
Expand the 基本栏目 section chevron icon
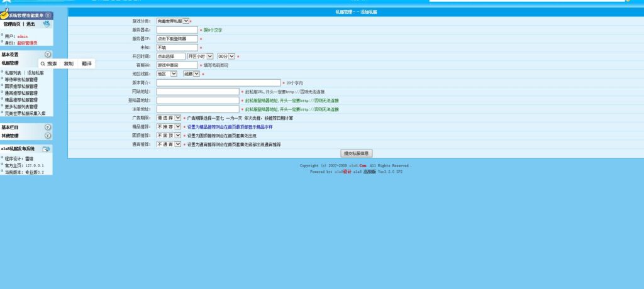tap(48, 128)
